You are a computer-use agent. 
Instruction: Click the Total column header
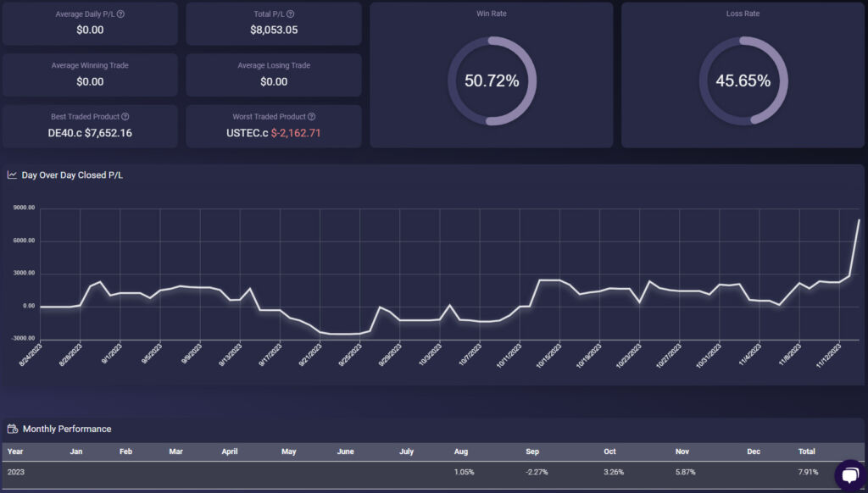click(x=807, y=451)
